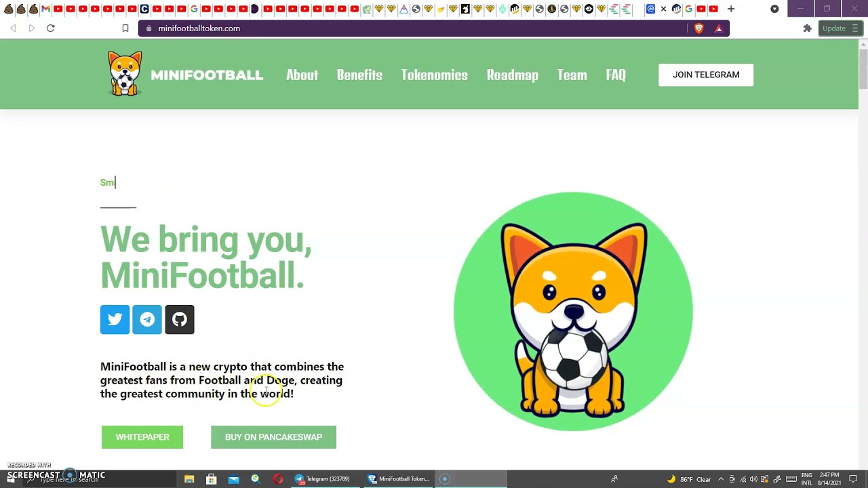Navigate to Tokenomics section
The height and width of the screenshot is (488, 868).
[434, 75]
